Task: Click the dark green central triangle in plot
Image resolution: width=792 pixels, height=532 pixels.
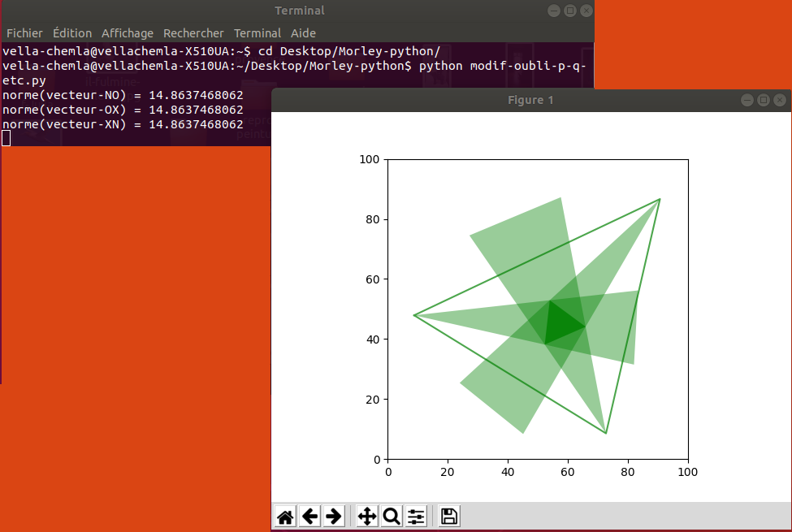Action: click(x=561, y=325)
